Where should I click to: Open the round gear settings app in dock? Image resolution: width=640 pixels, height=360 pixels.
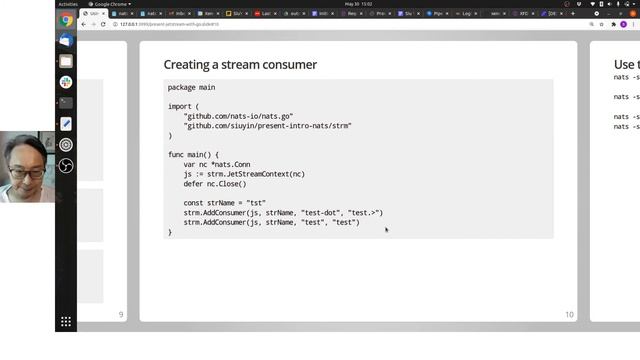point(66,144)
